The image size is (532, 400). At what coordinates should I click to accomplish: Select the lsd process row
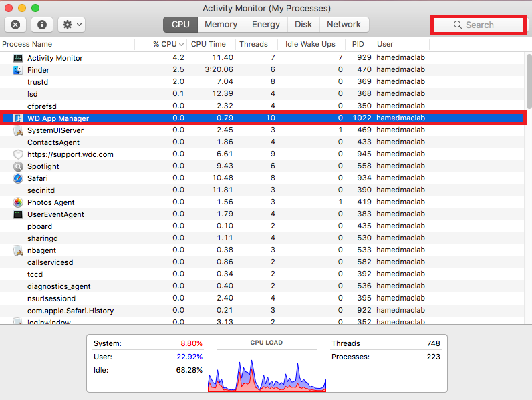point(262,94)
